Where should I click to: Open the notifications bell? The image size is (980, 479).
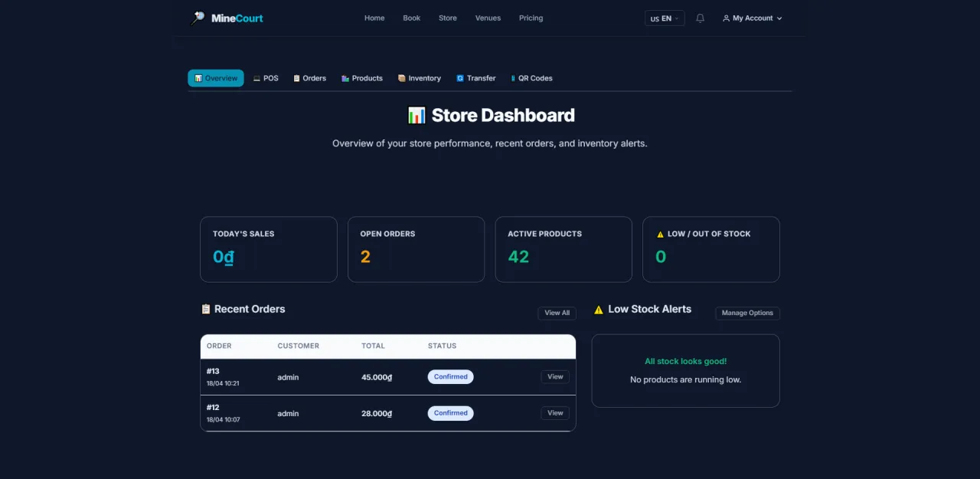(x=700, y=18)
